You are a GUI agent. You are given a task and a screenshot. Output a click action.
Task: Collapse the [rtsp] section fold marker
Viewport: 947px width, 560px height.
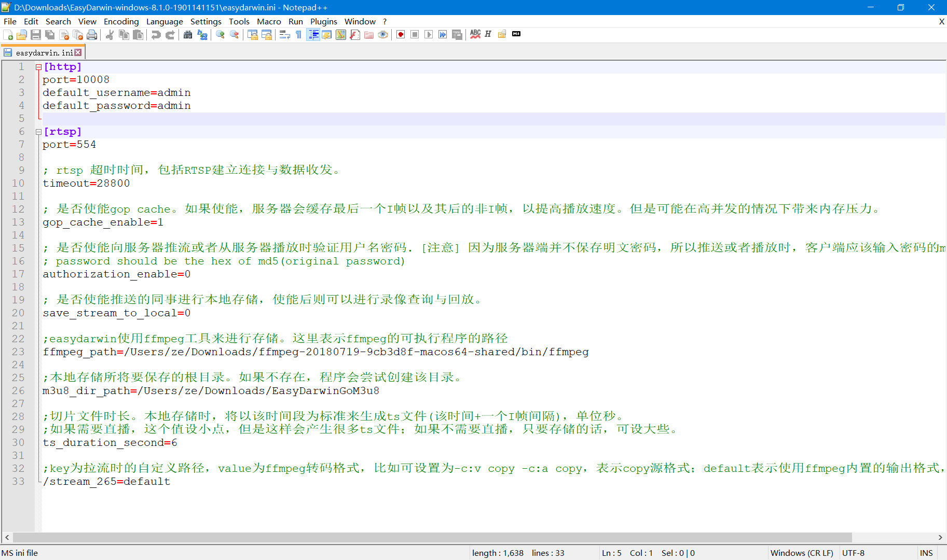point(39,132)
